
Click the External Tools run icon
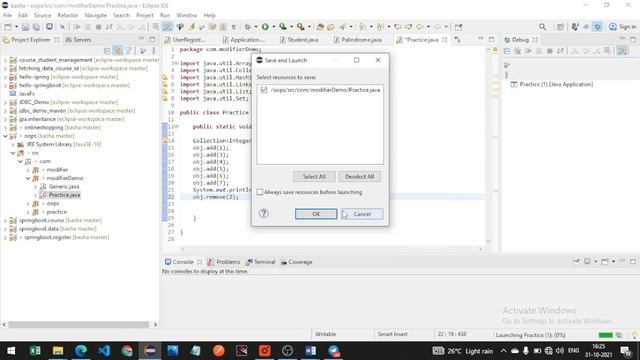[301, 27]
